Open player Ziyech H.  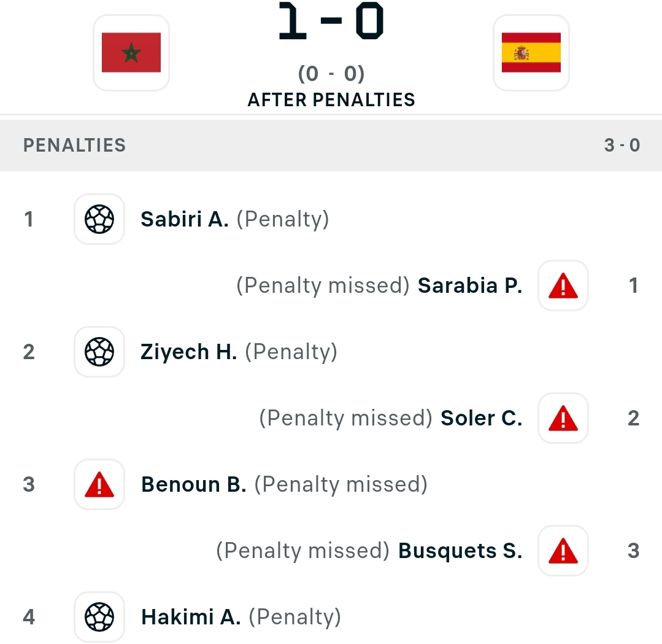[x=189, y=352]
